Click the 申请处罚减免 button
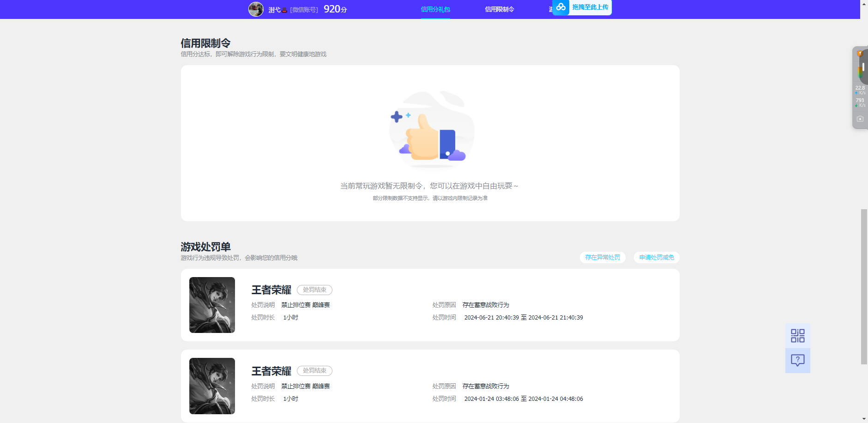 point(657,257)
